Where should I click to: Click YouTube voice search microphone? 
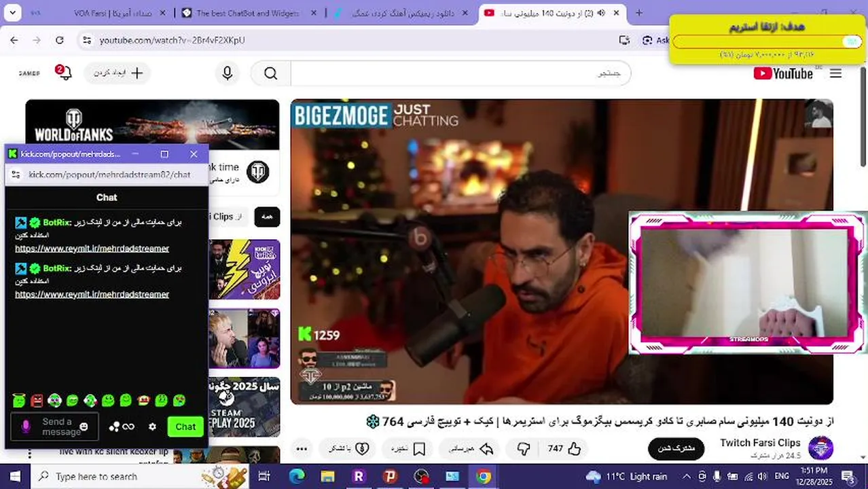point(228,73)
